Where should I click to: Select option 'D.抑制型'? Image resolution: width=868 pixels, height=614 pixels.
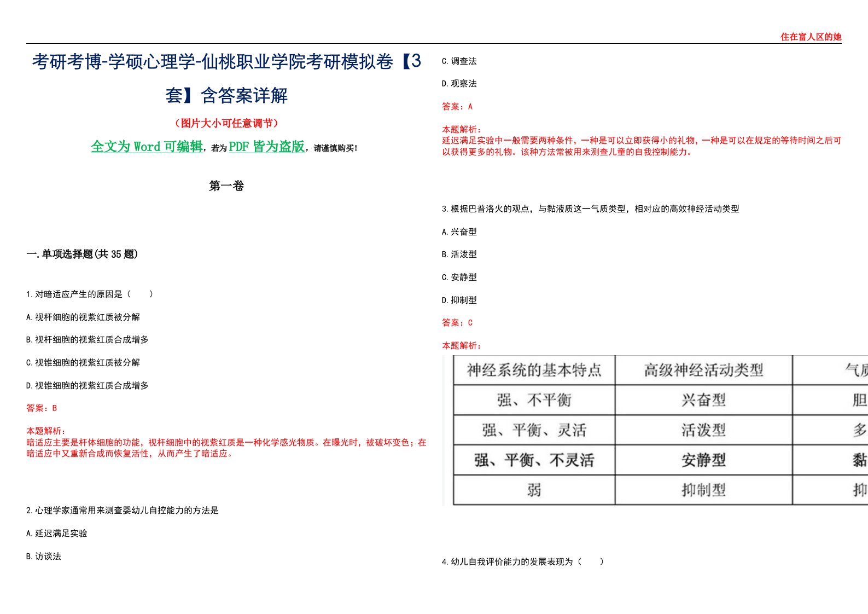[x=459, y=300]
